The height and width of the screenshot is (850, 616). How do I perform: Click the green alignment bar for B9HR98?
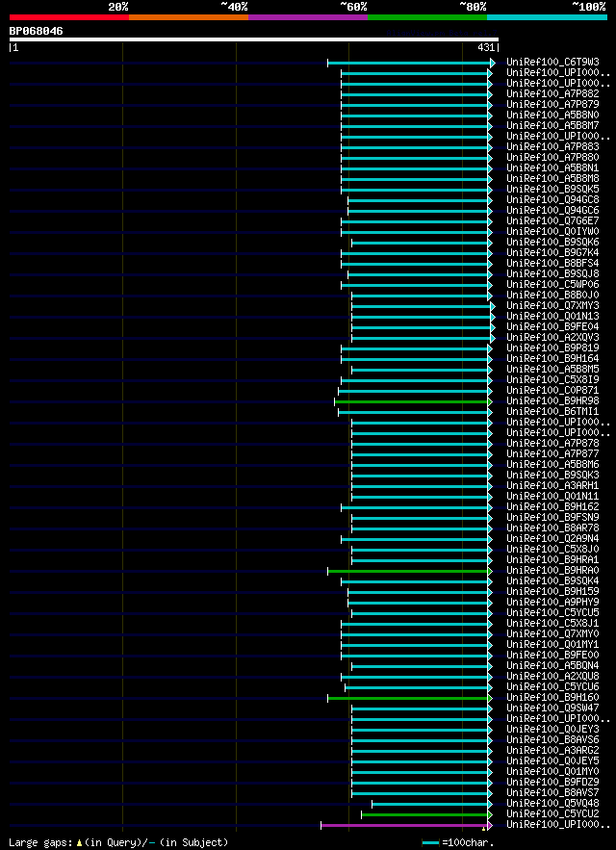pos(411,401)
